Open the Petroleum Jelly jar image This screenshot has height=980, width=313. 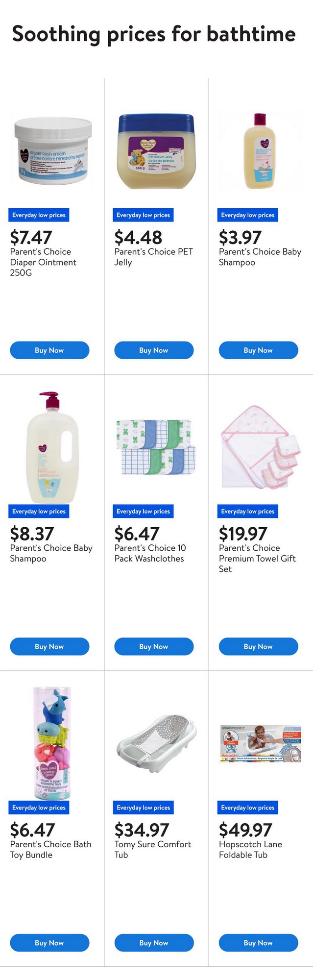click(x=156, y=151)
